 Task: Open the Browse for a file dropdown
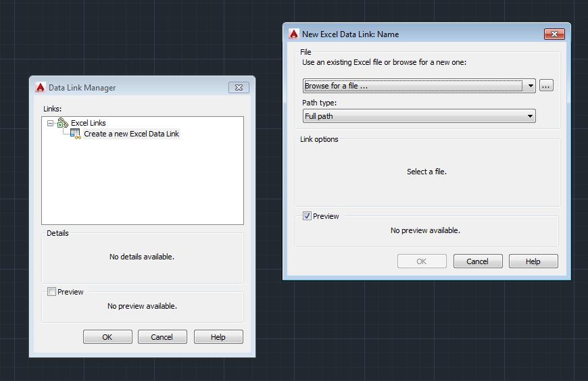[x=419, y=86]
